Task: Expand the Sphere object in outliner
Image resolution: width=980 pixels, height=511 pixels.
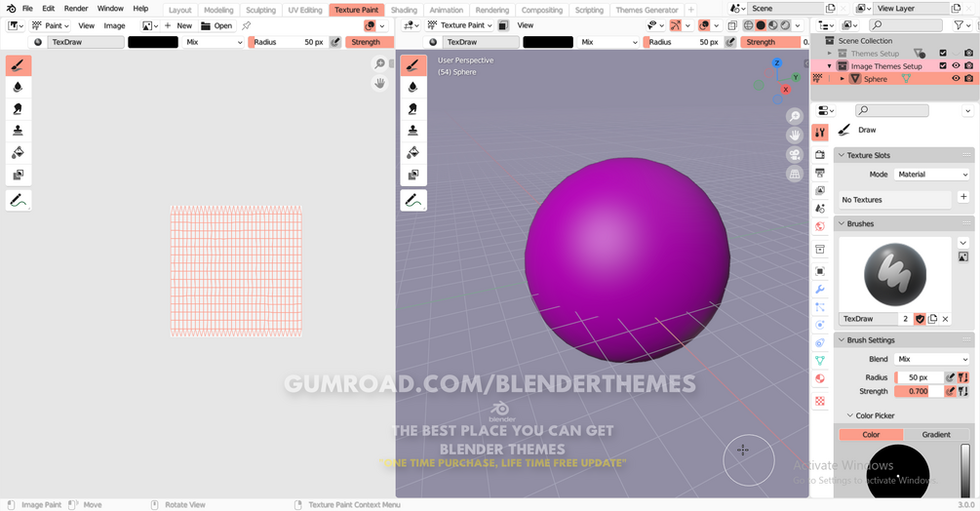Action: (842, 79)
